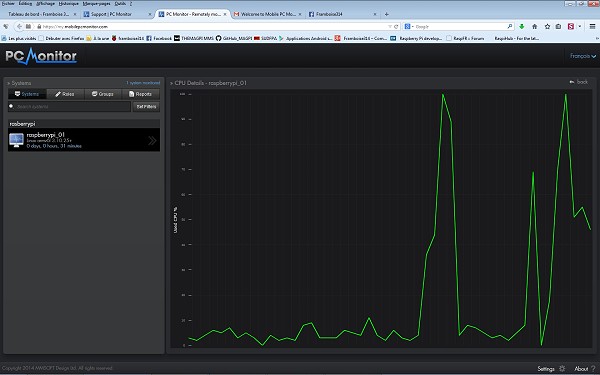Viewport: 600px width, 375px height.
Task: Click the back link in CPU Details
Action: coord(579,82)
